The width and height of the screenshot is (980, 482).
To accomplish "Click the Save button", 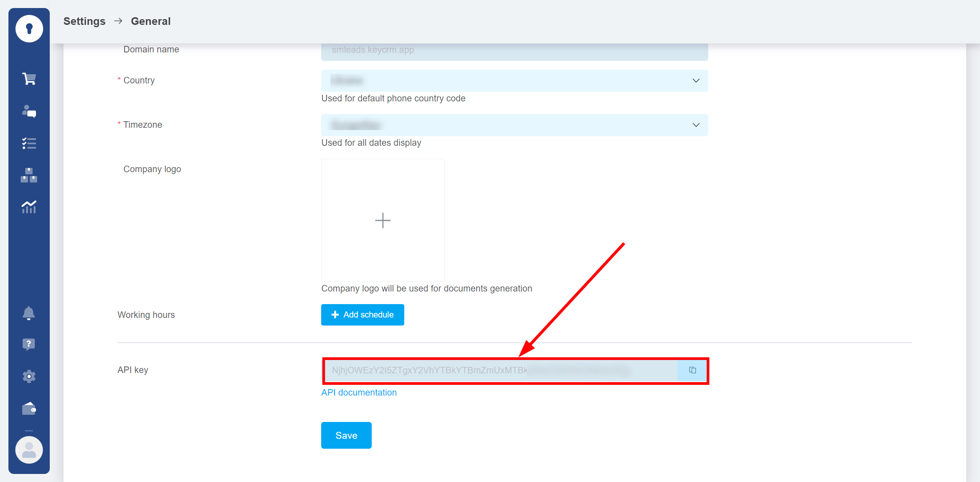I will (346, 435).
